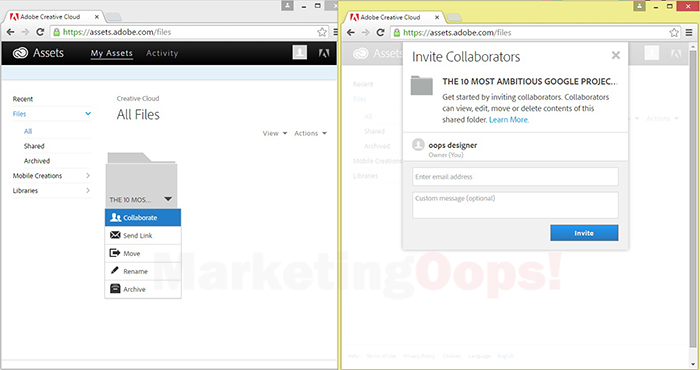Choose Collaborate from the folder menu

(143, 217)
